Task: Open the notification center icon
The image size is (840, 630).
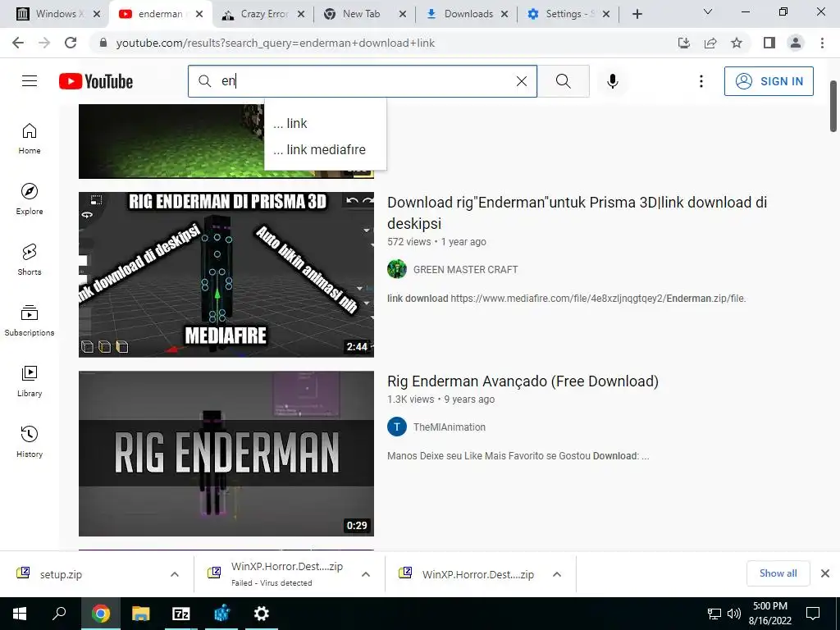Action: pyautogui.click(x=813, y=614)
